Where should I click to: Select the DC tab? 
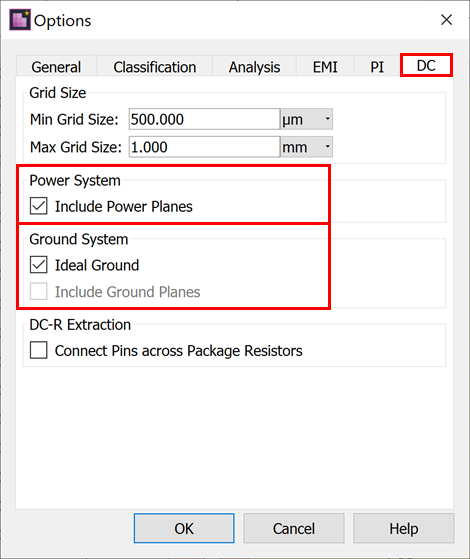tap(426, 65)
